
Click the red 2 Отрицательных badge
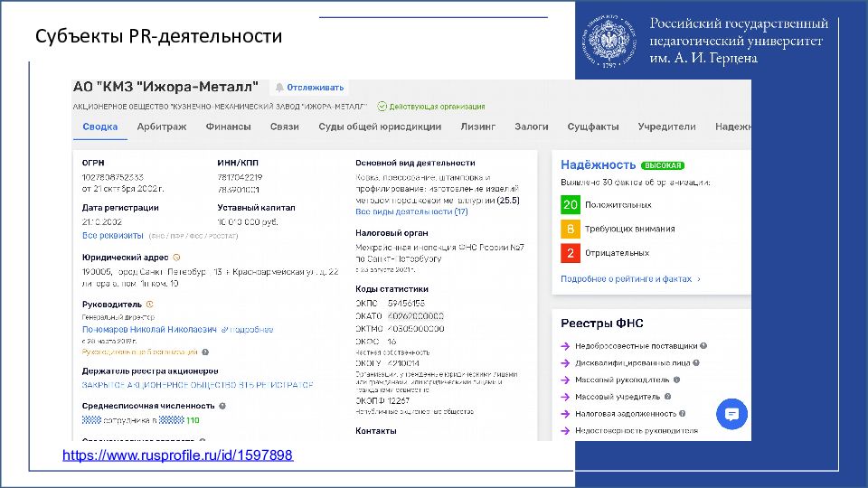(571, 253)
